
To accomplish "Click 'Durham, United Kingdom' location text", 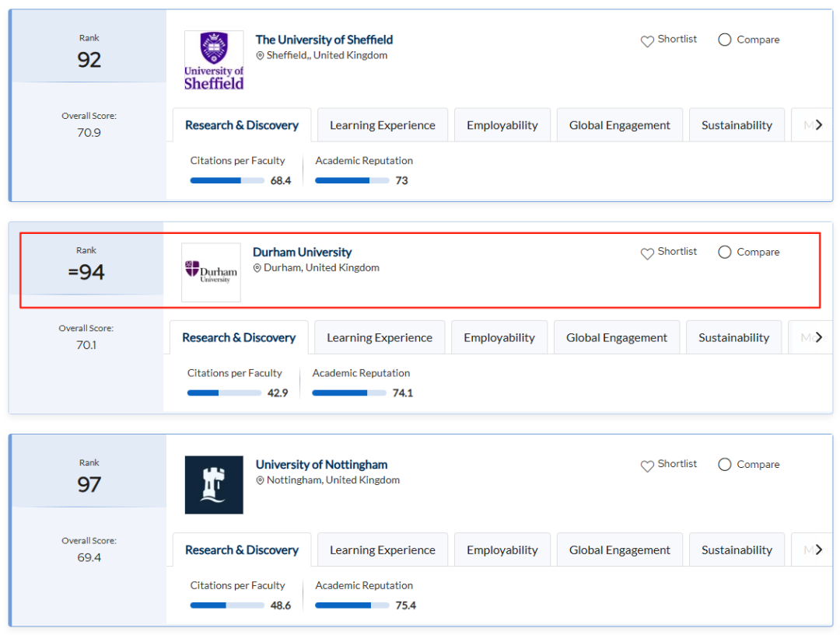I will [321, 267].
